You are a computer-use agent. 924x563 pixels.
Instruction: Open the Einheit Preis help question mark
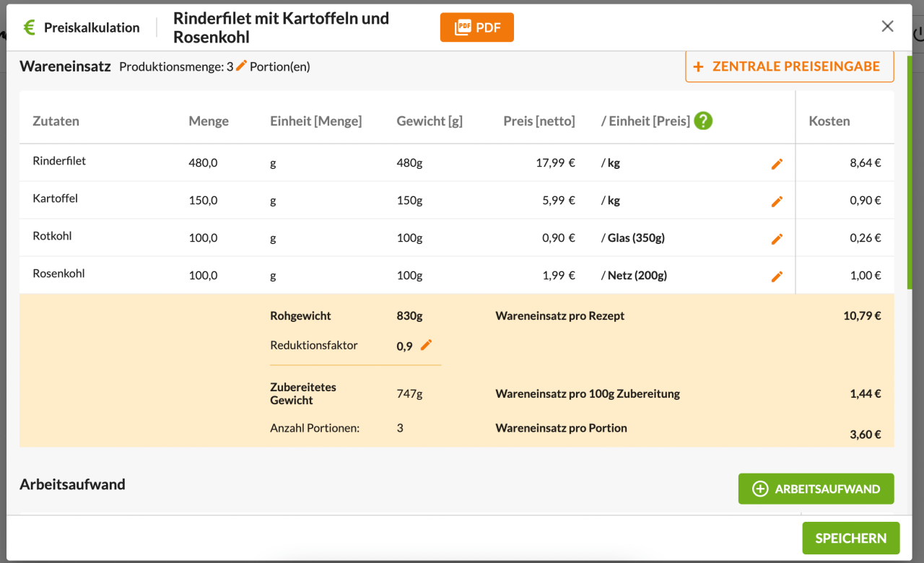(702, 121)
